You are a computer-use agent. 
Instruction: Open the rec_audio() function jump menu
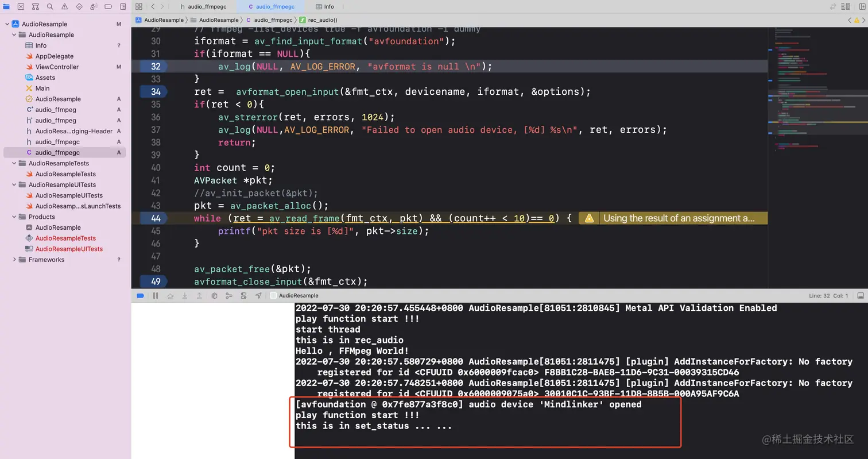click(318, 20)
